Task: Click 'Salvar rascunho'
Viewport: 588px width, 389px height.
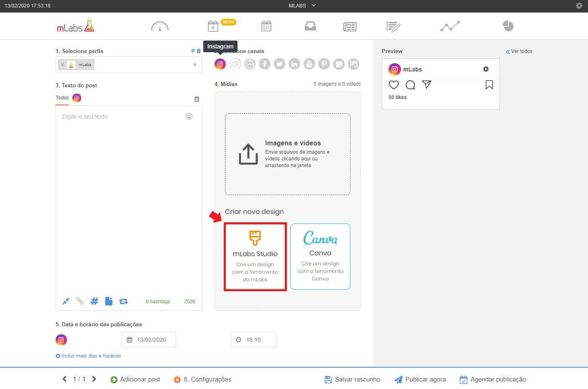Action: point(353,379)
